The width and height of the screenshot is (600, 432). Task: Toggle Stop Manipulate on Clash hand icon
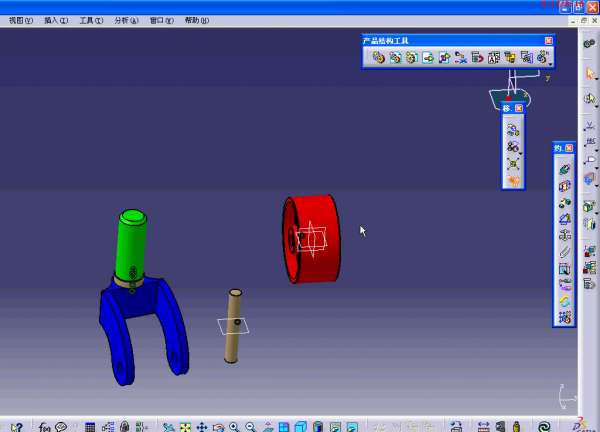513,181
